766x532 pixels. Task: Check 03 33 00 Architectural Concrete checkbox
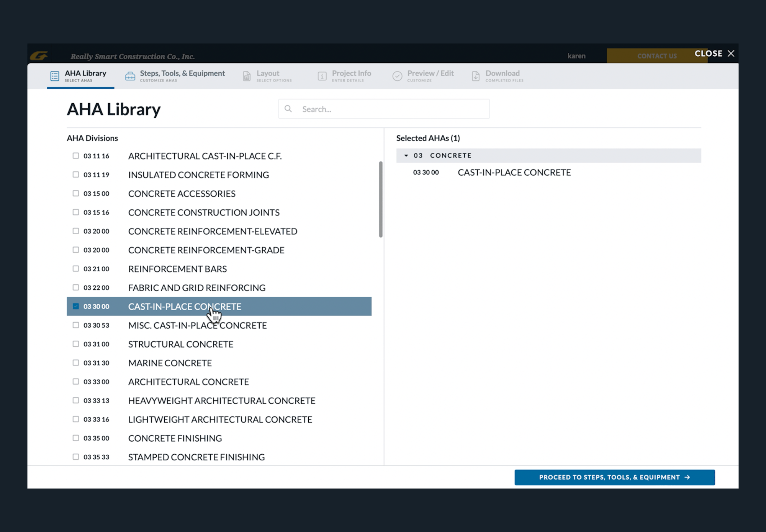(x=76, y=382)
